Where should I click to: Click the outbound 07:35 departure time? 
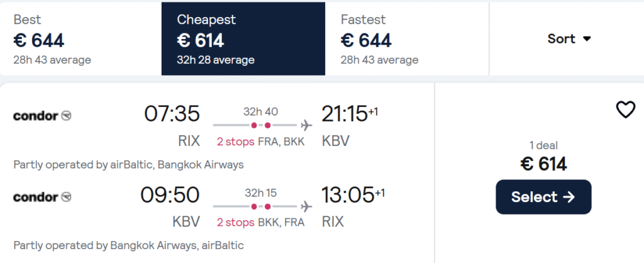point(172,114)
